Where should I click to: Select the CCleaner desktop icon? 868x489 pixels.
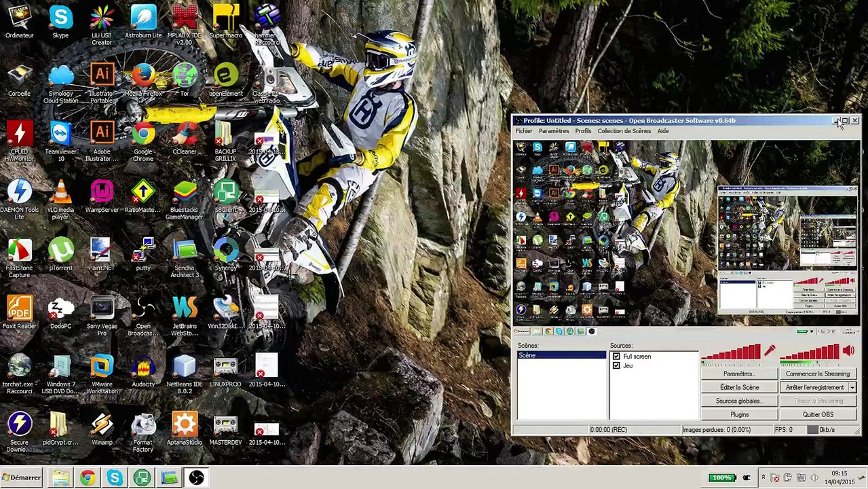coord(185,139)
